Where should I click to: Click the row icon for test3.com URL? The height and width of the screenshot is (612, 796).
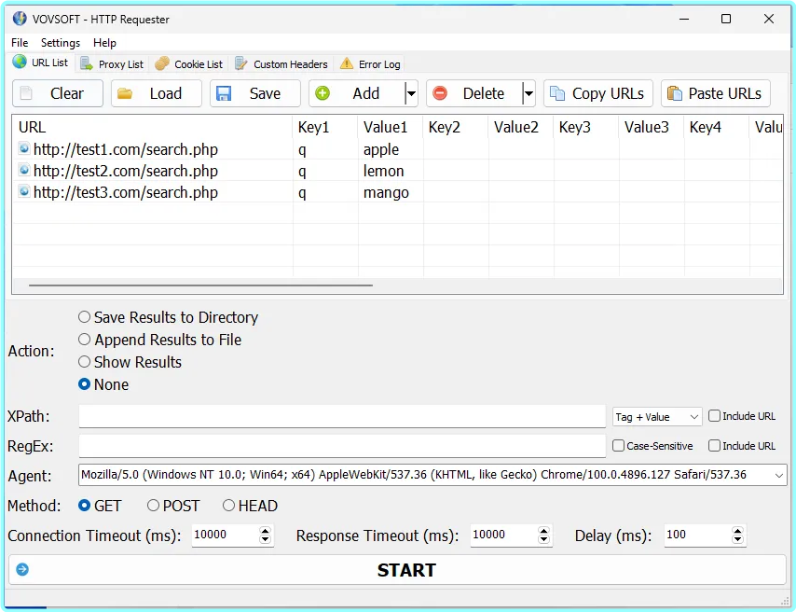coord(24,191)
